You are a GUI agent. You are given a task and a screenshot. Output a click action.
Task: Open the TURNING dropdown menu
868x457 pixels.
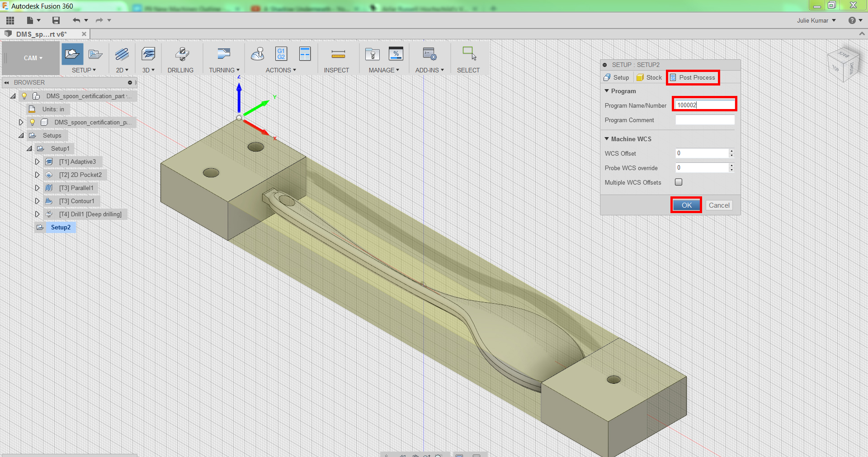click(x=224, y=70)
